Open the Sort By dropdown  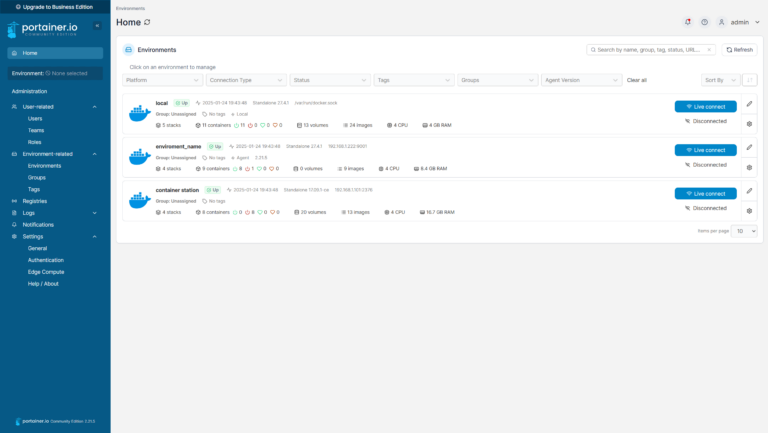pos(720,80)
